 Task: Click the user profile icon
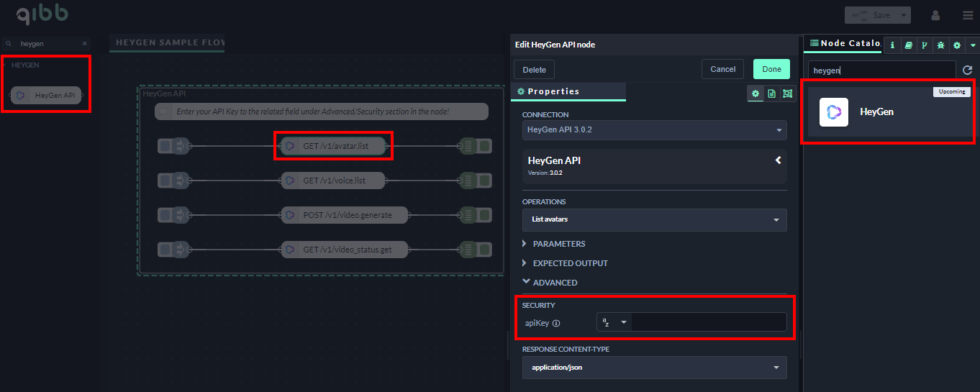(x=935, y=15)
